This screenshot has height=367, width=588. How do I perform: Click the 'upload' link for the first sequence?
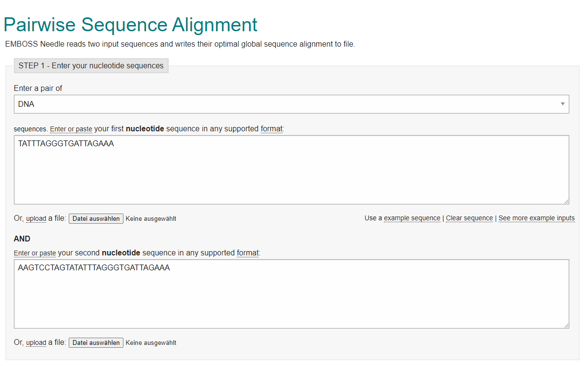tap(36, 218)
